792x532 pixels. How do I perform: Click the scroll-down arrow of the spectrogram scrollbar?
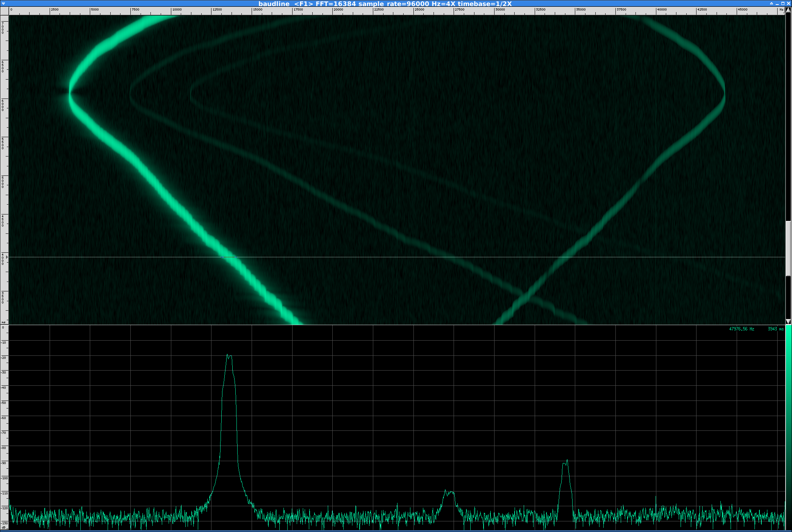coord(788,321)
